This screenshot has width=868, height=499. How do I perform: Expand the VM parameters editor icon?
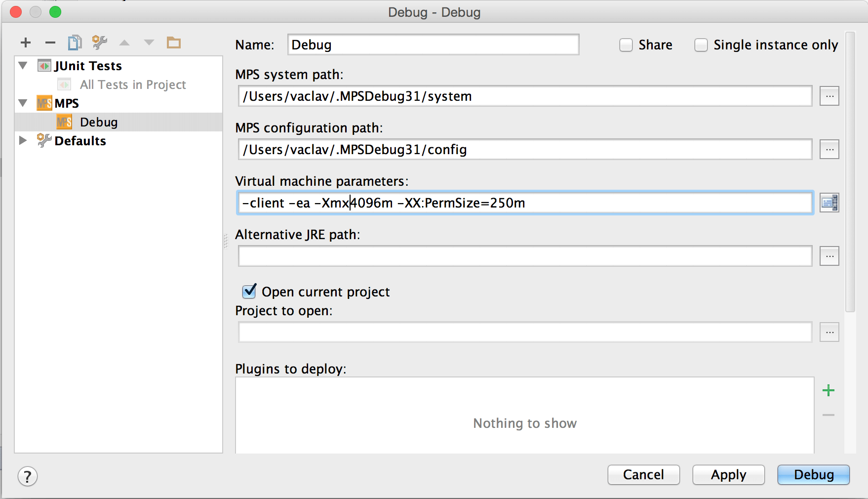[x=829, y=203]
